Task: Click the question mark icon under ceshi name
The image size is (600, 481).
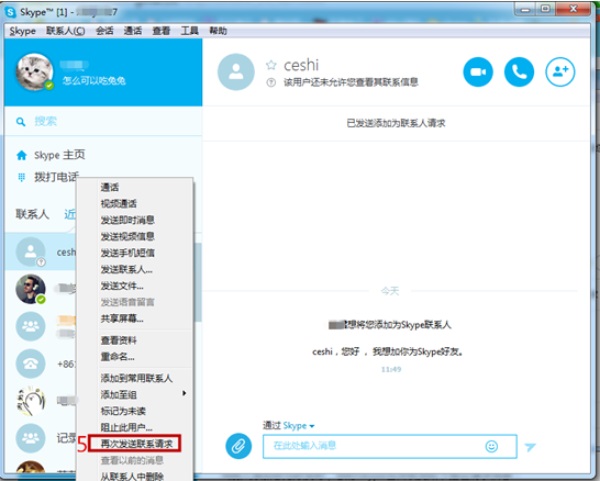Action: 271,82
